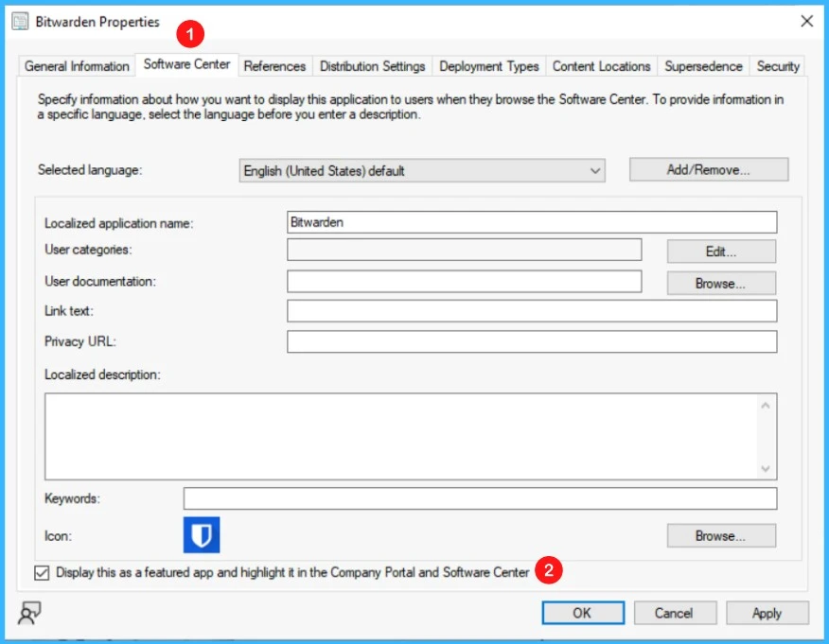Browse for a new application icon
The image size is (829, 644).
tap(721, 535)
